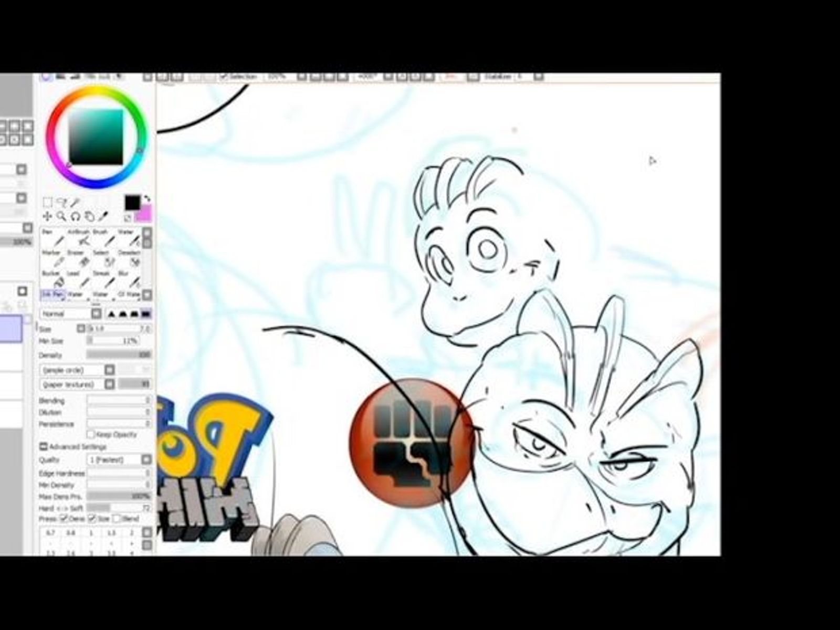Open the simple circle brush shape dropdown
Viewport: 840px width, 630px height.
tap(77, 370)
